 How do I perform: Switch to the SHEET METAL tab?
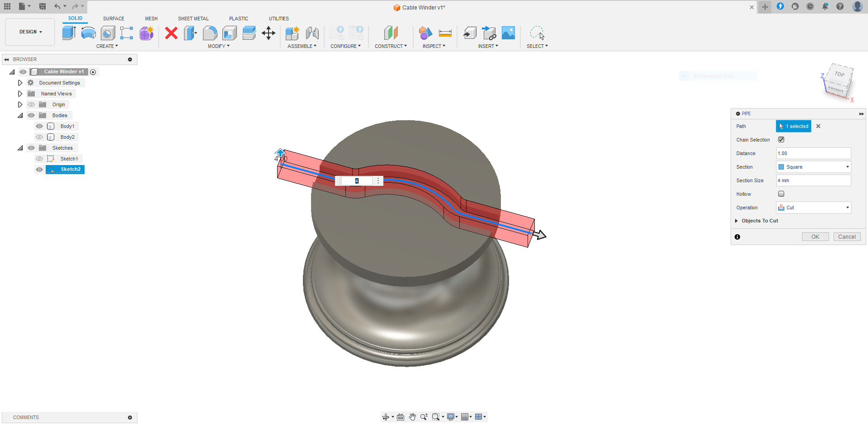tap(193, 19)
